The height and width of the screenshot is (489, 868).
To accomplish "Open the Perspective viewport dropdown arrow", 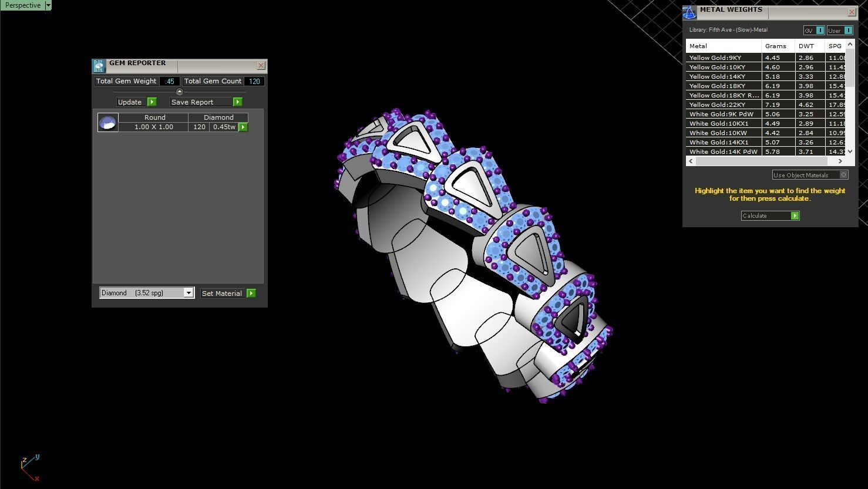I will pyautogui.click(x=48, y=5).
